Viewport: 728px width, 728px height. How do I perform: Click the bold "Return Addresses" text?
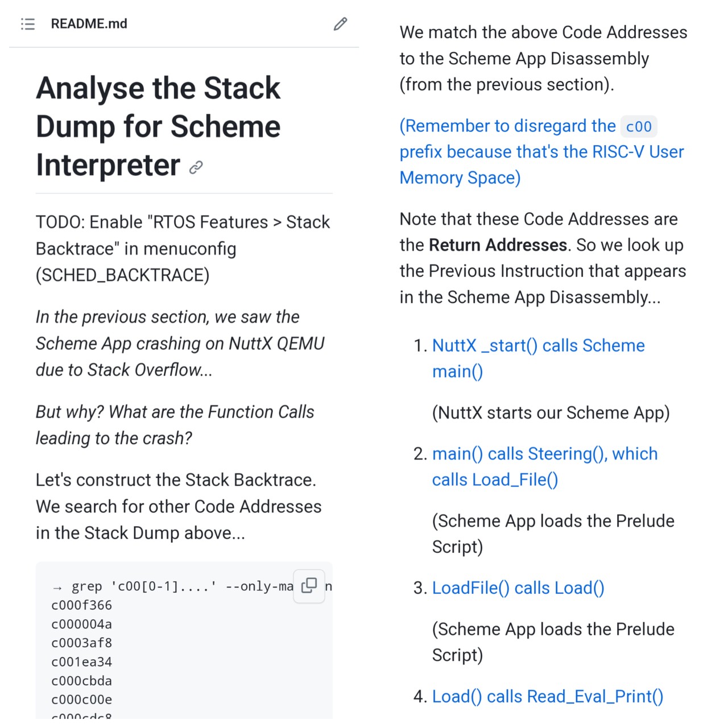498,245
